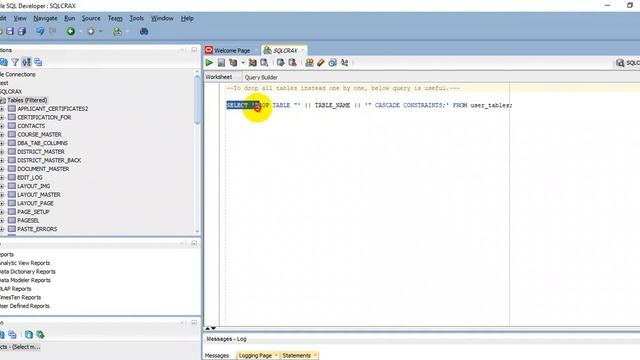Expand the APPLICANT_CERTIFICATES2 table node

click(2, 109)
